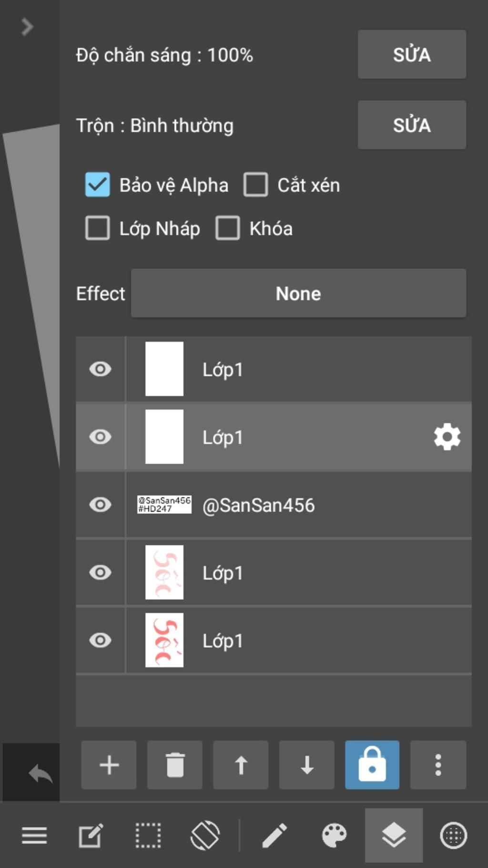This screenshot has height=868, width=488.
Task: Open the three-dot layer options menu
Action: tap(438, 765)
